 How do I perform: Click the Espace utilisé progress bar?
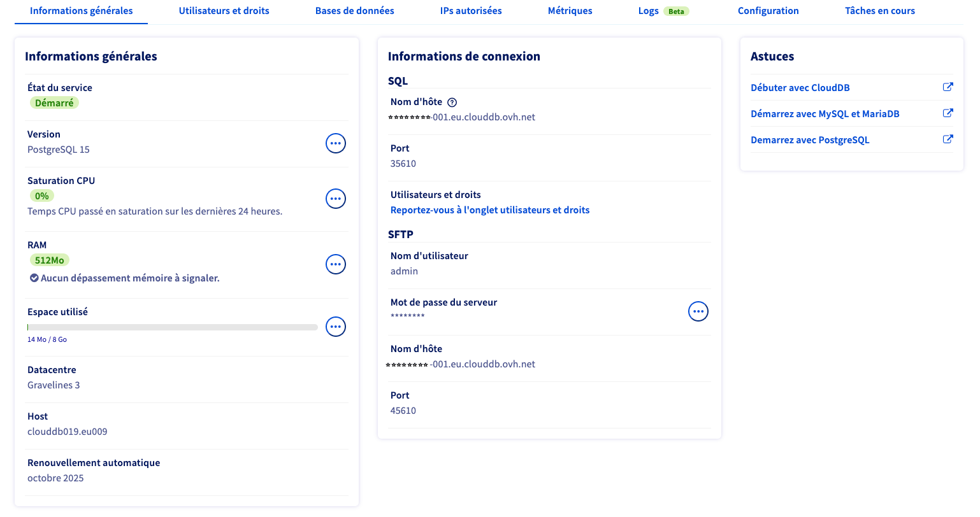pos(172,327)
